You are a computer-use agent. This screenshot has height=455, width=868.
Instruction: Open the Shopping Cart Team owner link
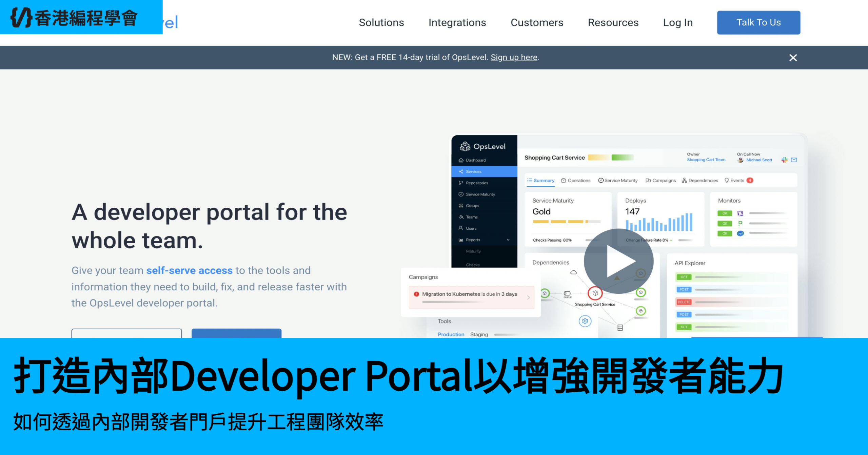click(706, 160)
